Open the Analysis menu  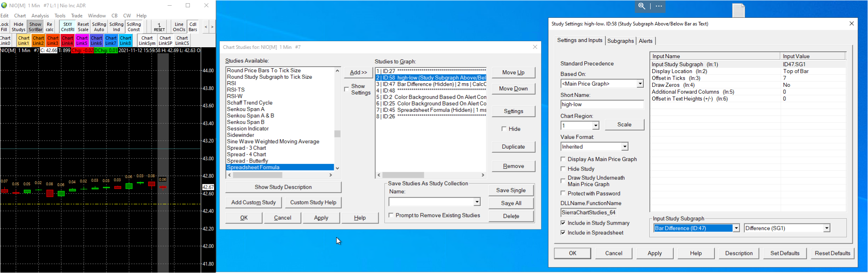(x=40, y=16)
